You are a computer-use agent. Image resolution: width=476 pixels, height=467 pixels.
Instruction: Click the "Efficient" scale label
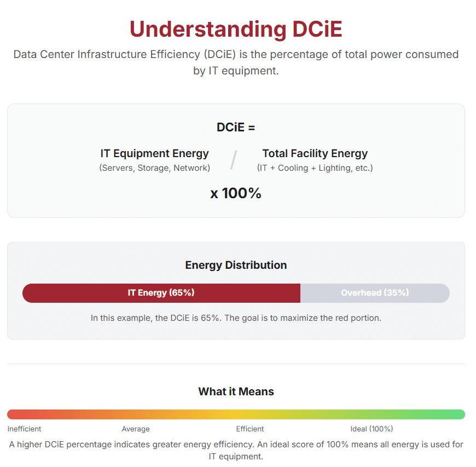tap(250, 429)
